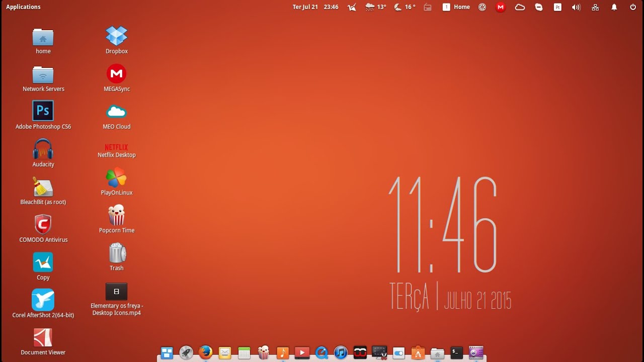Open the MEGA indicator in the panel
Image resolution: width=644 pixels, height=362 pixels.
(x=501, y=7)
